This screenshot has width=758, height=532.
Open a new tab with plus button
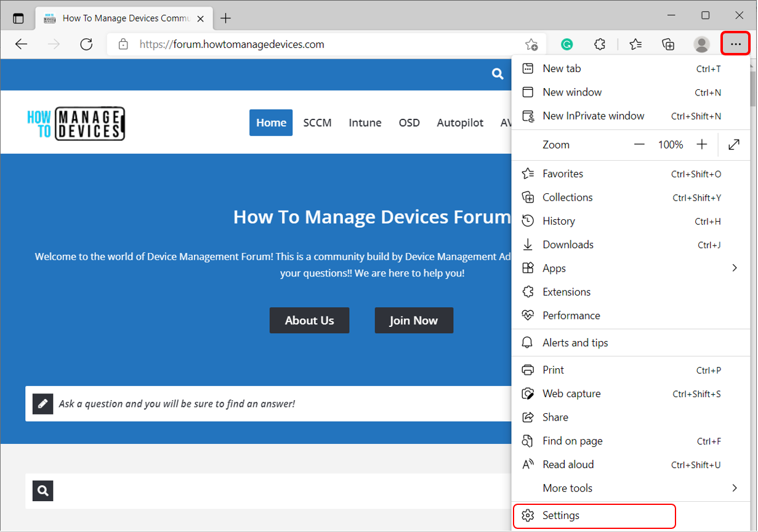(x=225, y=18)
